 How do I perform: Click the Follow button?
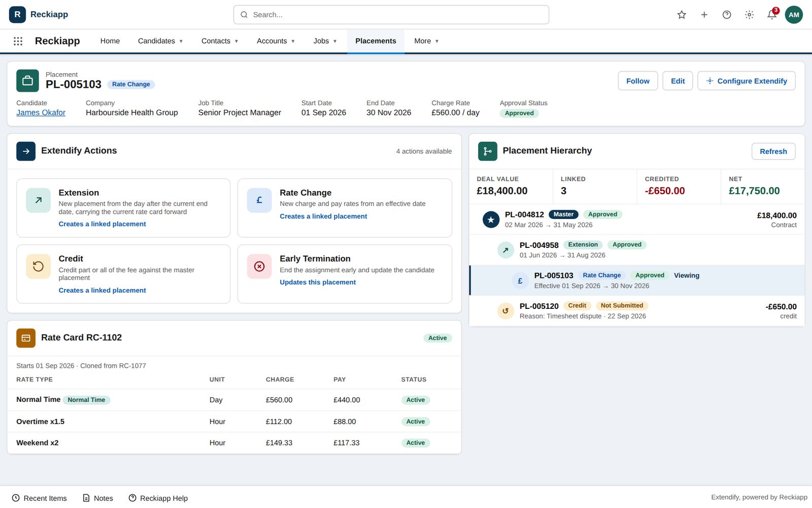(x=638, y=81)
